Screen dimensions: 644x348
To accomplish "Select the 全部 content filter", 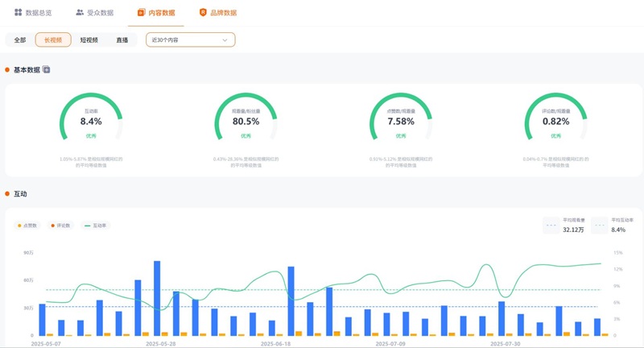I will tap(20, 39).
